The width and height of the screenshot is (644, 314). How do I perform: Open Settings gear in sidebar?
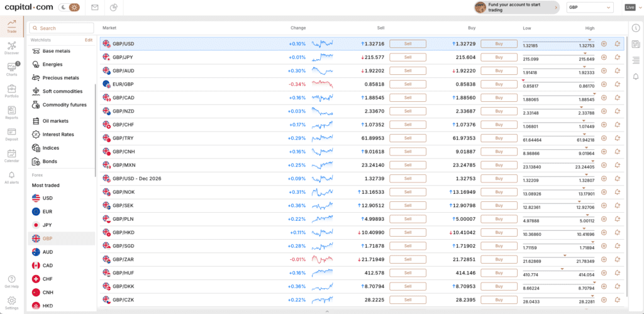tap(11, 303)
